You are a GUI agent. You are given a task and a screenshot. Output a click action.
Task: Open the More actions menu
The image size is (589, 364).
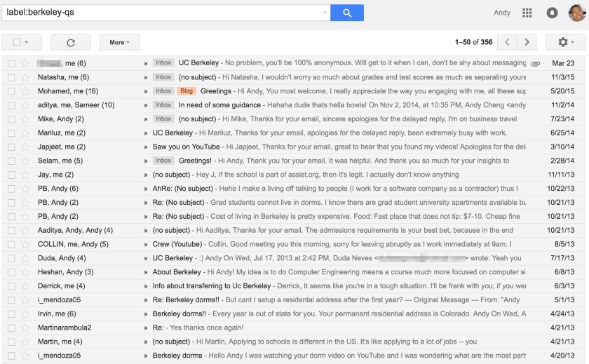(x=119, y=42)
